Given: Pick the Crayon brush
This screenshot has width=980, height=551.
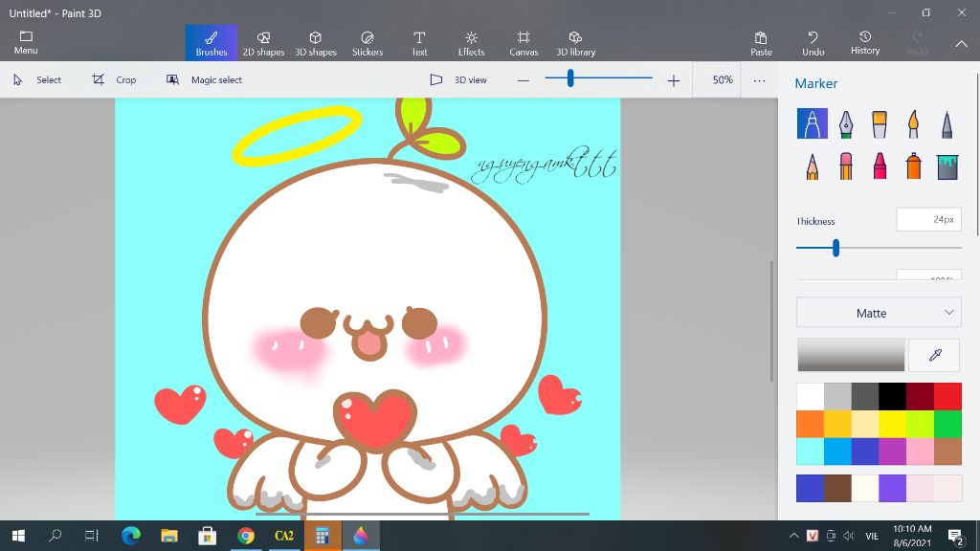Looking at the screenshot, I should (880, 166).
